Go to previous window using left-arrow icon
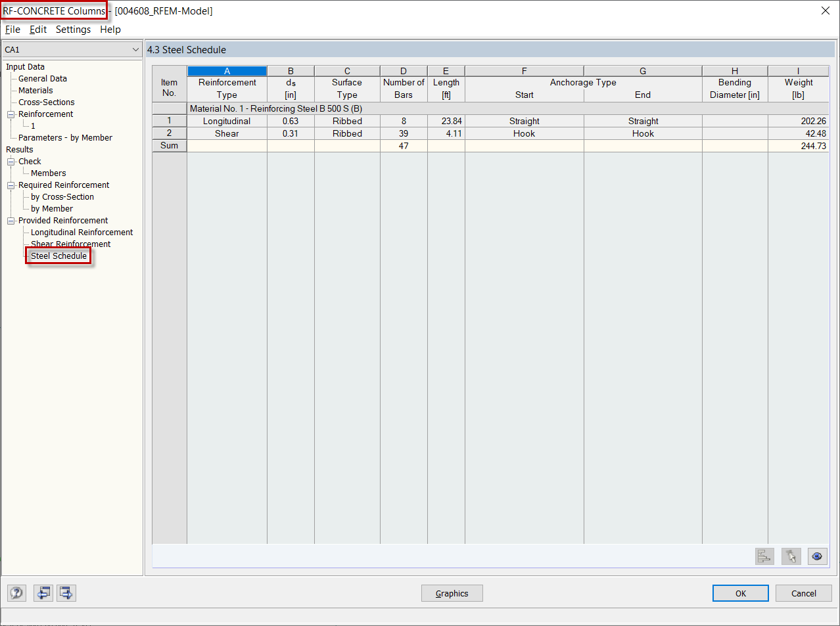Screen dimensions: 840x626 click(43, 592)
